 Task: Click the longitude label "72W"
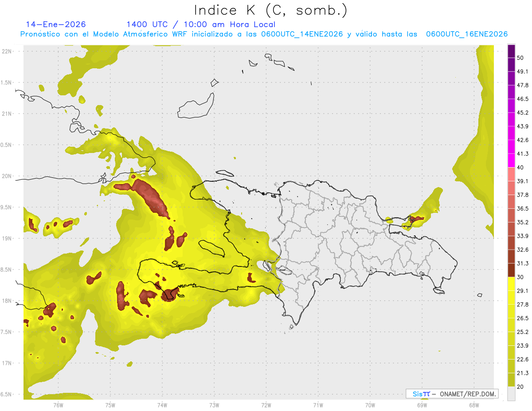coord(266,405)
